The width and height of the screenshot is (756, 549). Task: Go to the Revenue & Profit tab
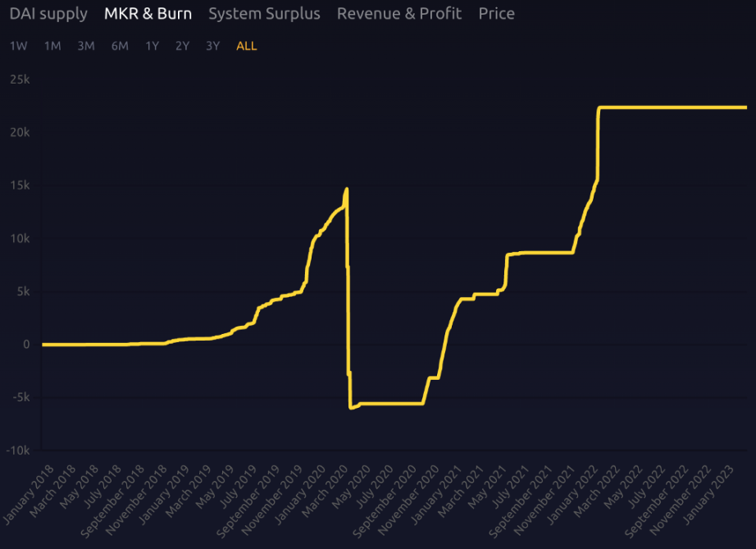[x=398, y=14]
